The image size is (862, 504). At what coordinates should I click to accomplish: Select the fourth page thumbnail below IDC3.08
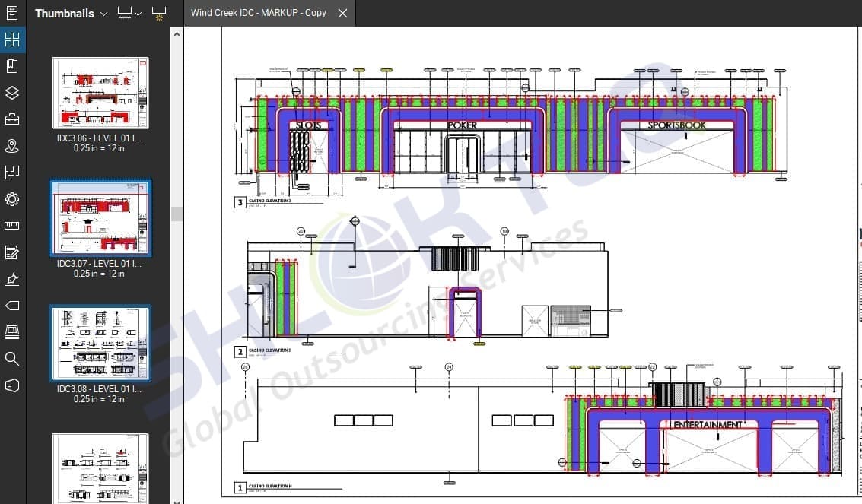pyautogui.click(x=100, y=468)
